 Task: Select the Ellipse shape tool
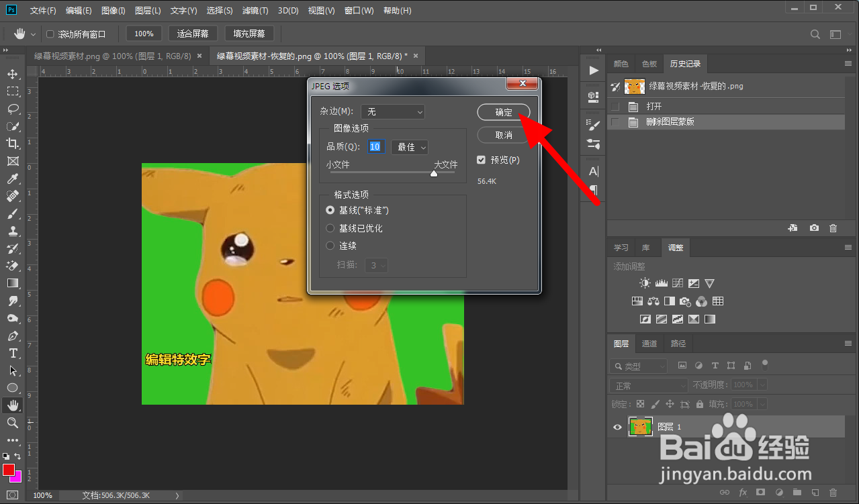(x=13, y=388)
